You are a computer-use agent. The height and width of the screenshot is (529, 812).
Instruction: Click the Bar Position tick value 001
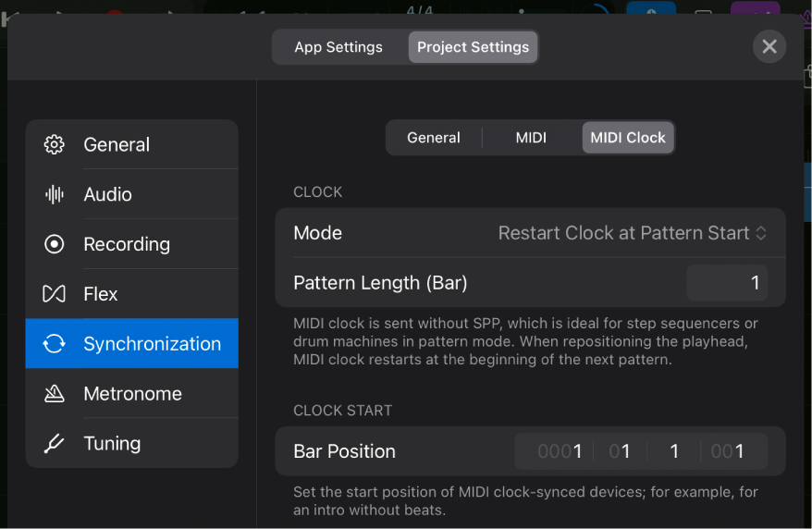pyautogui.click(x=727, y=451)
